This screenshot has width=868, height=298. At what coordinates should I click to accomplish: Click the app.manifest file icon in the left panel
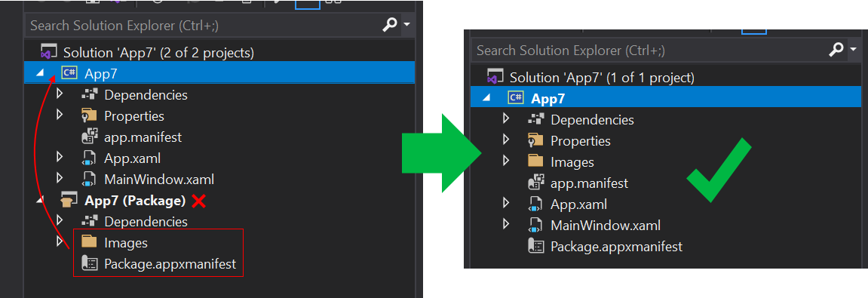click(x=89, y=137)
